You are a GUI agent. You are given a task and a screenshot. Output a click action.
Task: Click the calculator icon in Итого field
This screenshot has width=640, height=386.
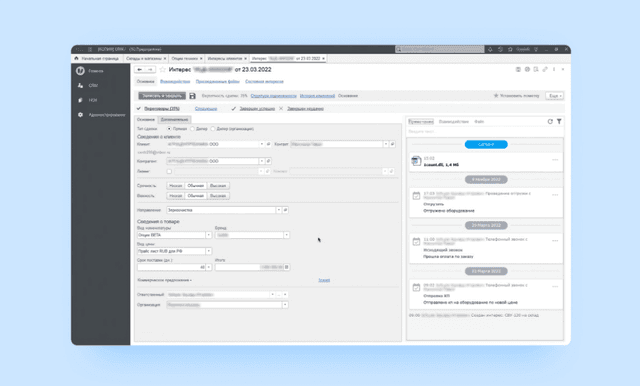coord(287,267)
